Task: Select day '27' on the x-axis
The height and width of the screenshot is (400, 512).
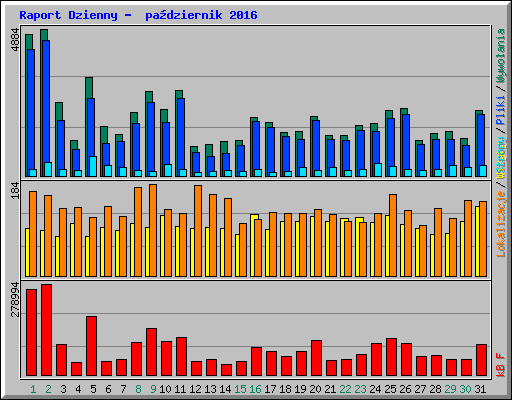Action: click(x=420, y=389)
